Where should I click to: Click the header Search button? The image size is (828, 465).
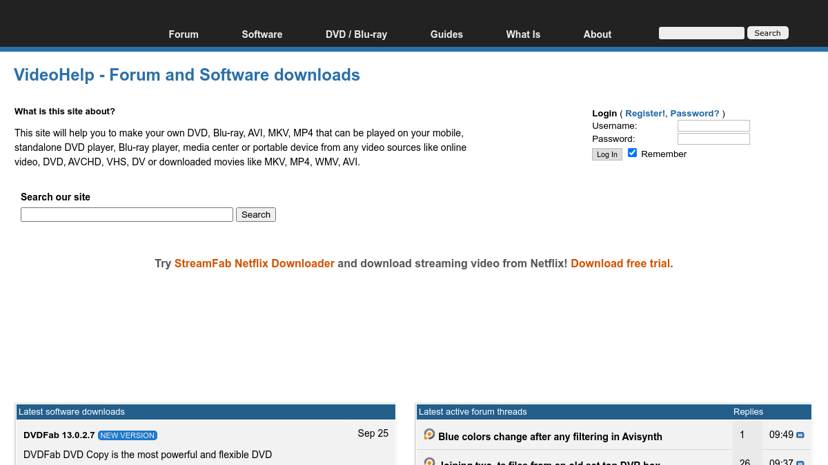(767, 33)
